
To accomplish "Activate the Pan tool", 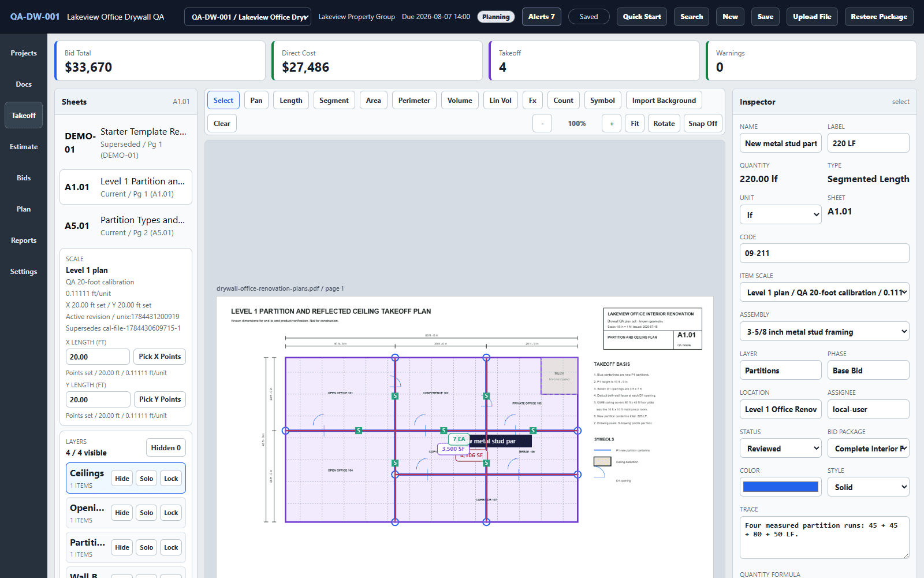I will (x=256, y=101).
